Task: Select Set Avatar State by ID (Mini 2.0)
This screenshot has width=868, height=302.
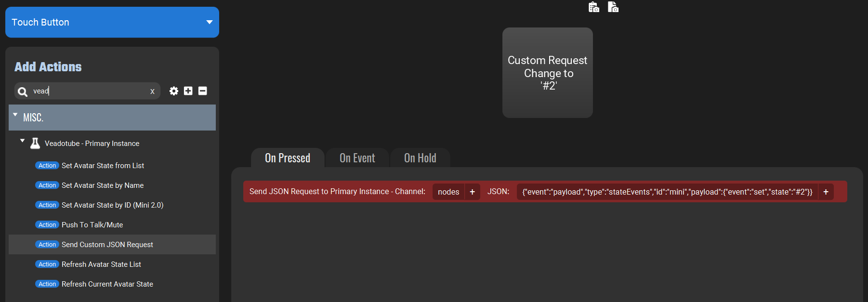Action: pos(112,205)
